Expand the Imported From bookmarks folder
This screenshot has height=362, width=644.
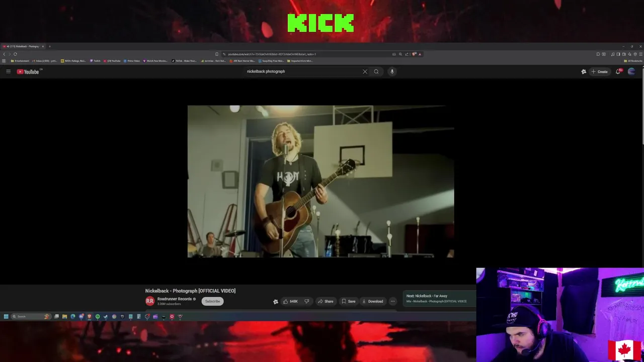point(300,61)
